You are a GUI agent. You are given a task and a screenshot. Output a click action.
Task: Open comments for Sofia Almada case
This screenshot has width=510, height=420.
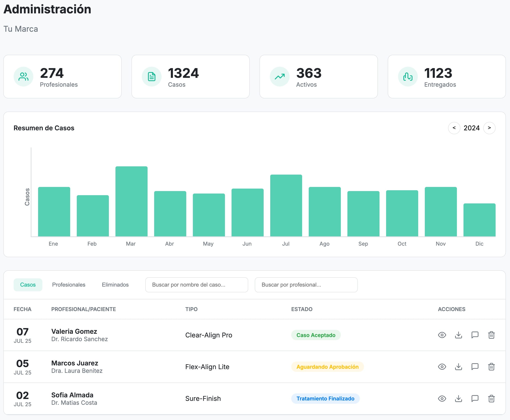pos(475,398)
